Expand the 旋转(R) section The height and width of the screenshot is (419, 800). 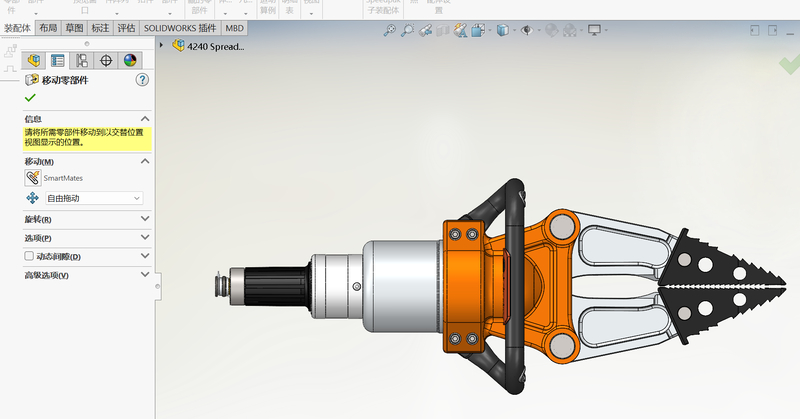[145, 219]
